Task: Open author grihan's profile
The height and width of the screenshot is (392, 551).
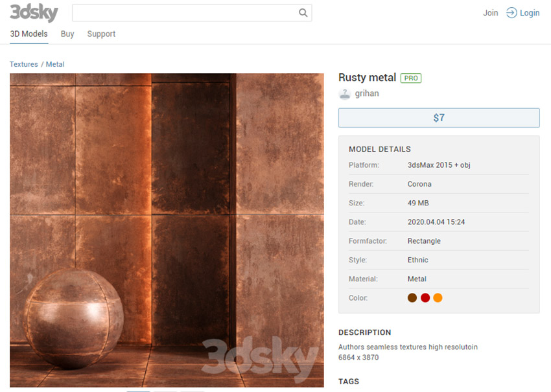Action: tap(367, 93)
